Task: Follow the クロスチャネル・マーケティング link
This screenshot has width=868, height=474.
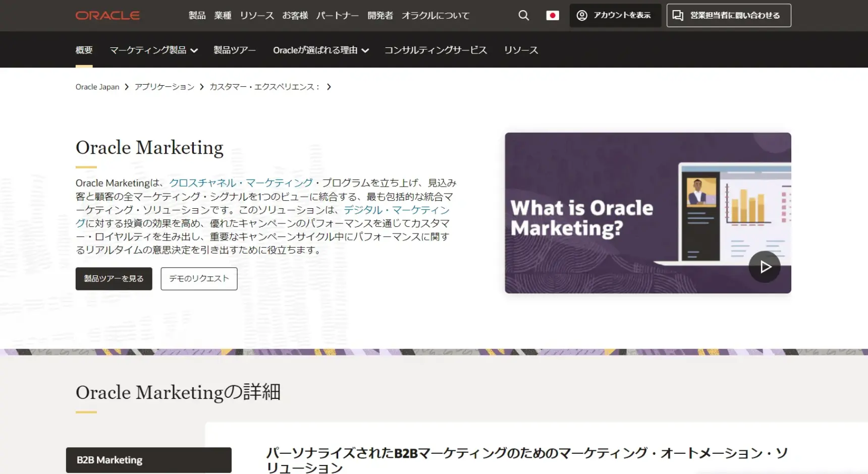Action: coord(241,183)
